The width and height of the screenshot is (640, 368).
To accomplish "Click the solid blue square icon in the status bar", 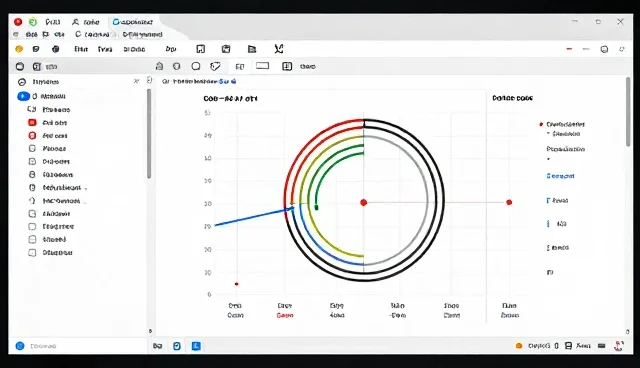I will pyautogui.click(x=196, y=346).
